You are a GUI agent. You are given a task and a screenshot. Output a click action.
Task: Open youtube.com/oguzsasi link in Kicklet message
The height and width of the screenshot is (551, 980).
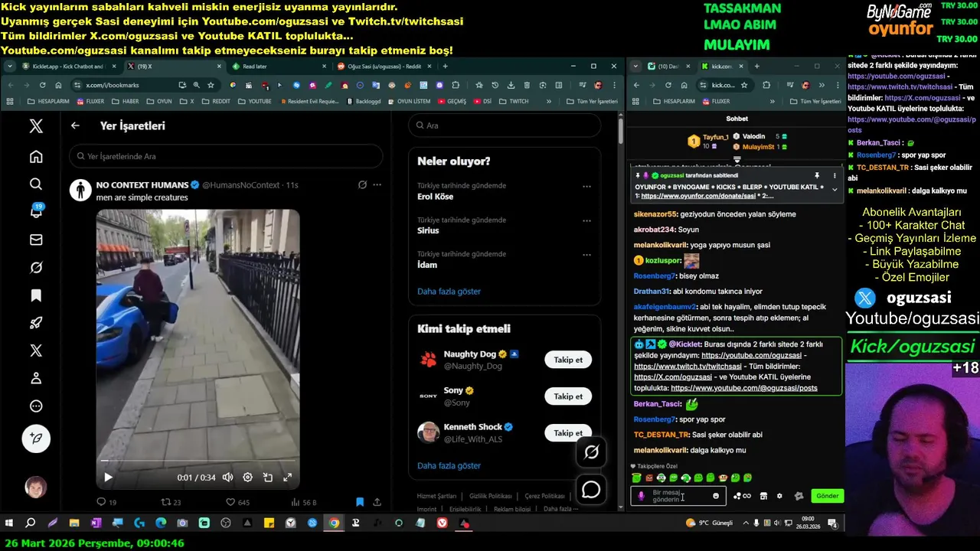point(751,355)
